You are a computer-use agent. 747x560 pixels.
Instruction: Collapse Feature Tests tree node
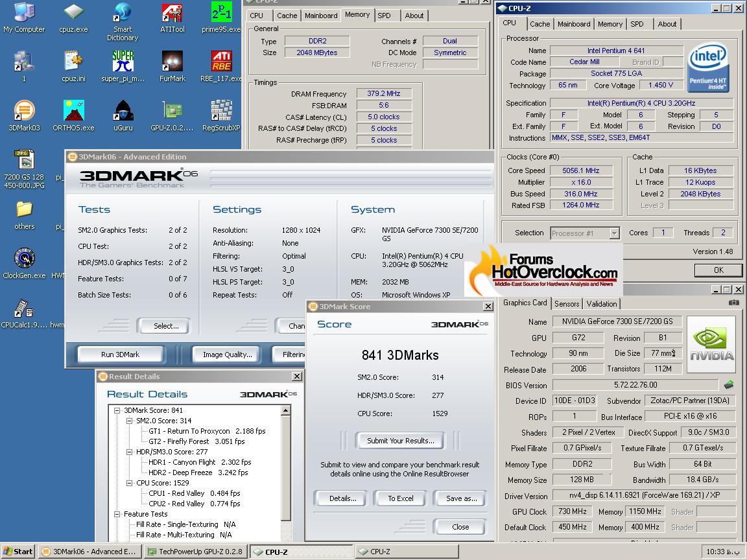[x=117, y=514]
